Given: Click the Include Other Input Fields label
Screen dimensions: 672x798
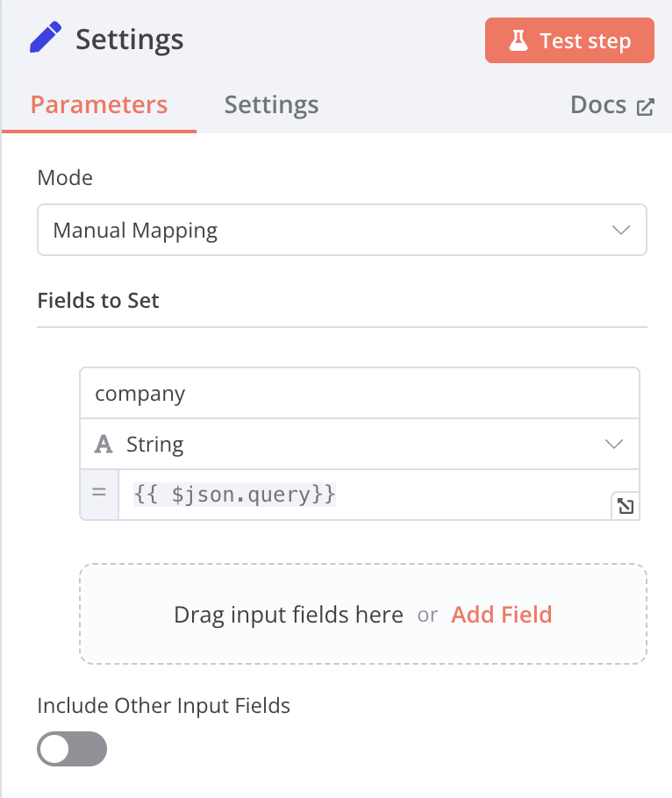Looking at the screenshot, I should (163, 705).
